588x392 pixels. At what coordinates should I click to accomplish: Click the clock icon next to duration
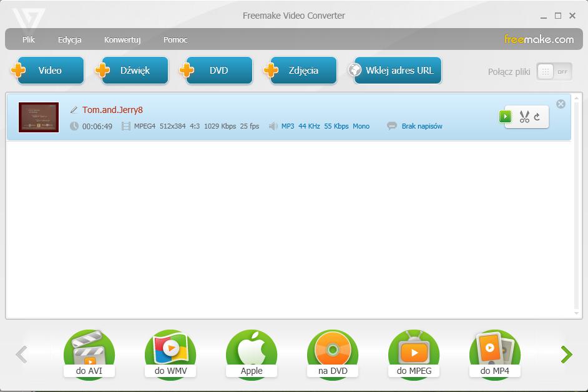coord(74,126)
